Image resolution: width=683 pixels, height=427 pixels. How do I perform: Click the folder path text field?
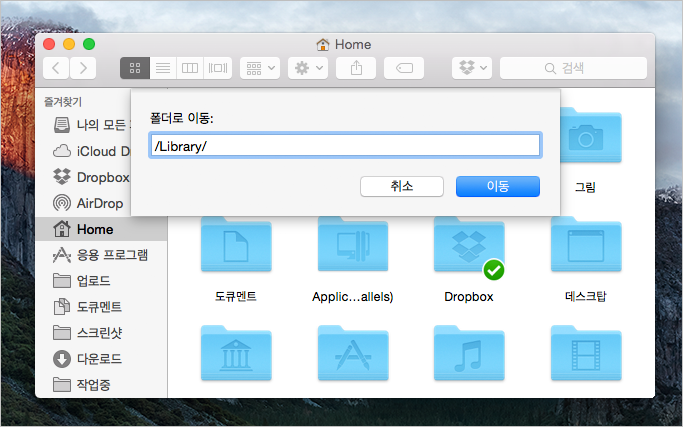click(x=345, y=145)
